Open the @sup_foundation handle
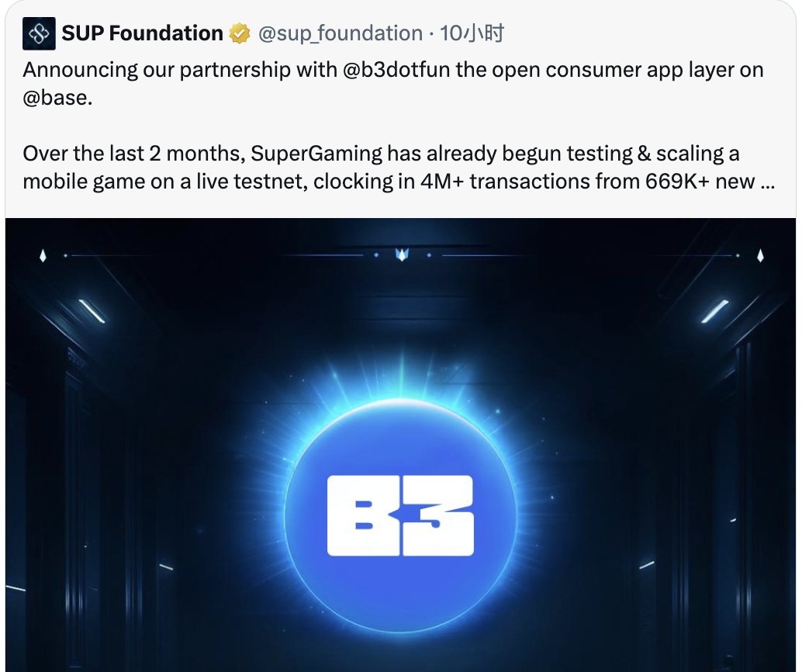This screenshot has height=672, width=802. [x=341, y=33]
